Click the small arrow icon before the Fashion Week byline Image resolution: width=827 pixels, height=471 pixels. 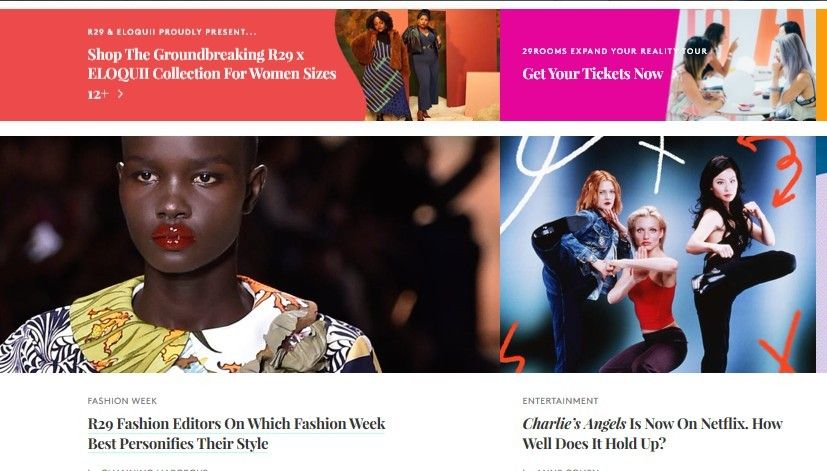[x=90, y=469]
